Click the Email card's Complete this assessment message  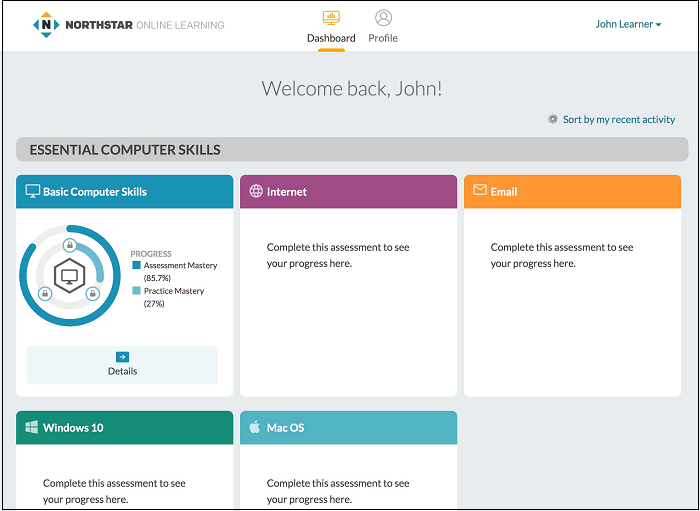click(562, 255)
